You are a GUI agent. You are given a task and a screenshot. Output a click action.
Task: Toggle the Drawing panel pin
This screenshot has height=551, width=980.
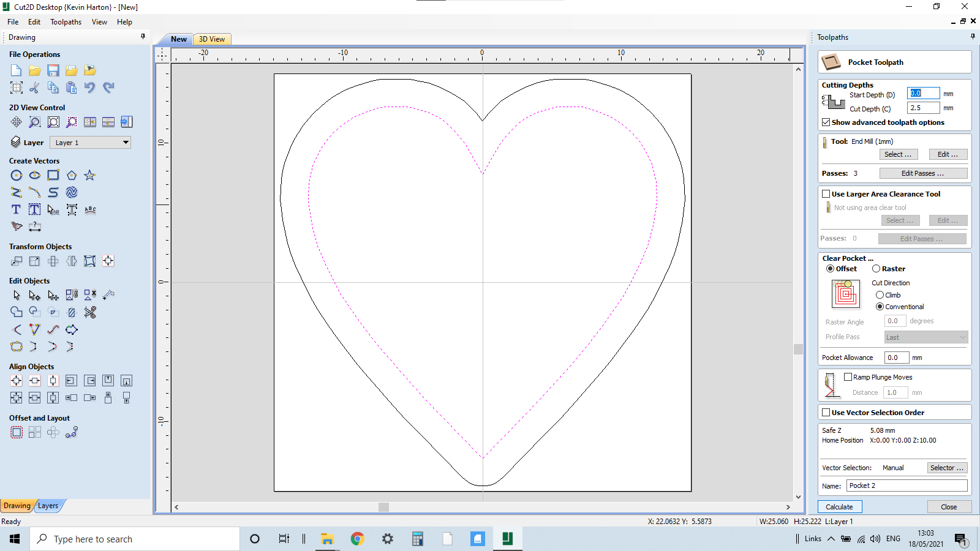pyautogui.click(x=143, y=37)
